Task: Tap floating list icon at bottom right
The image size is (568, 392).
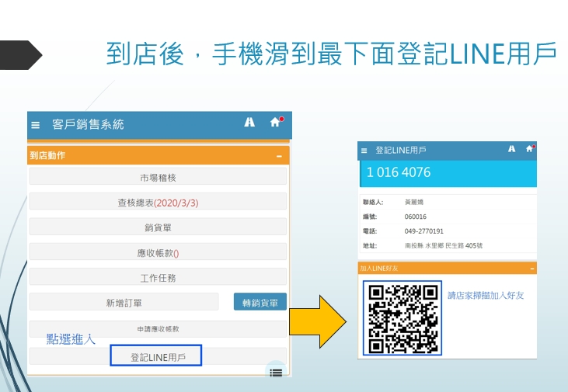Action: coord(275,372)
